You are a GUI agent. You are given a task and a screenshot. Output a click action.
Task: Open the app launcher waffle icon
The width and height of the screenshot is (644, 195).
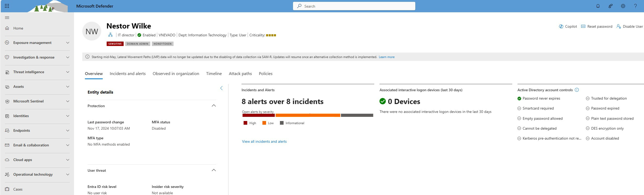point(7,6)
